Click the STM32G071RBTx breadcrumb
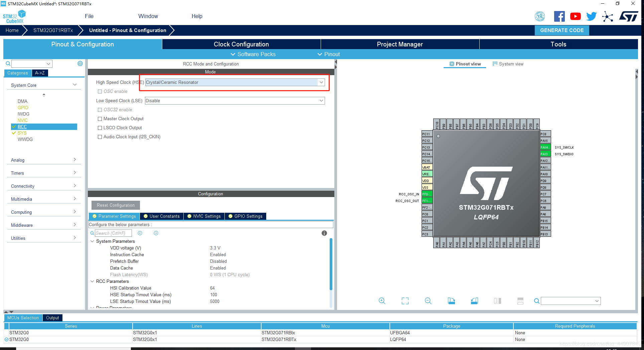The height and width of the screenshot is (350, 644). pos(53,30)
